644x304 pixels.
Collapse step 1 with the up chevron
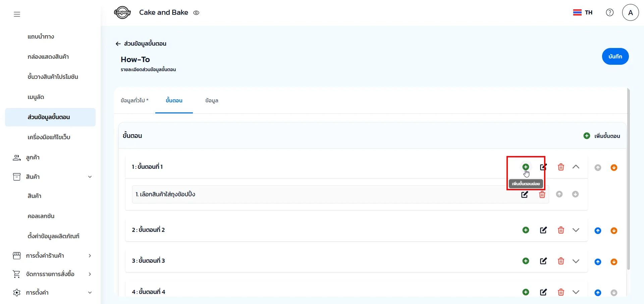click(576, 167)
